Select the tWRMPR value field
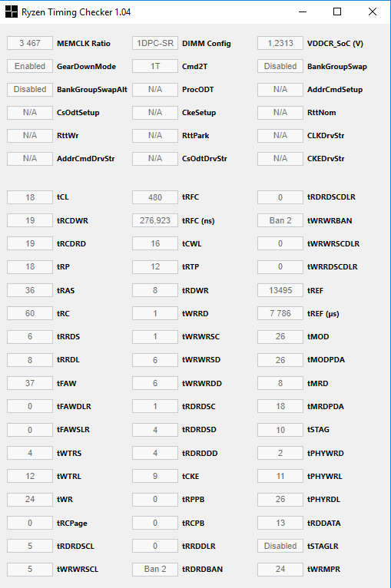Image resolution: width=391 pixels, height=588 pixels. 280,569
